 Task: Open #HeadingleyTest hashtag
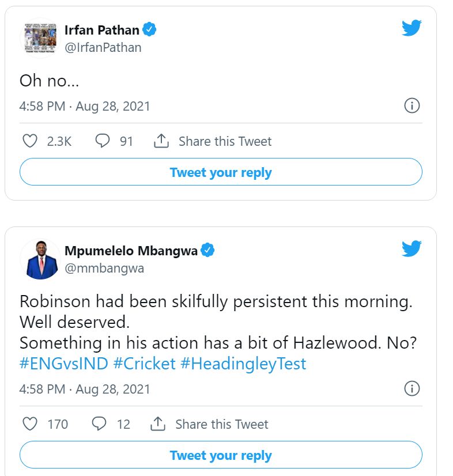click(x=244, y=364)
